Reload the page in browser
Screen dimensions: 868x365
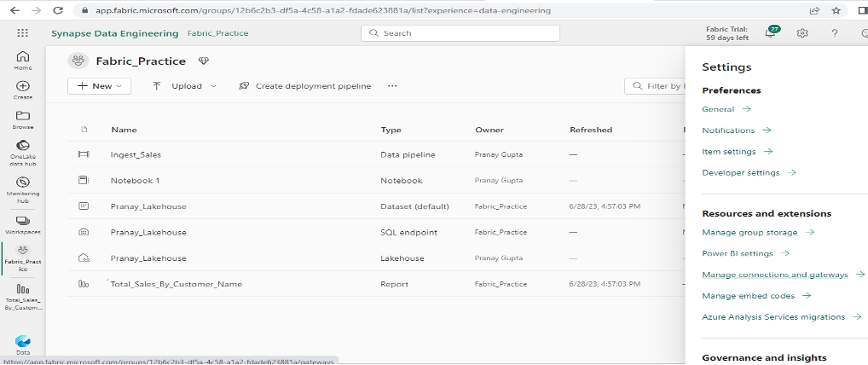tap(58, 10)
